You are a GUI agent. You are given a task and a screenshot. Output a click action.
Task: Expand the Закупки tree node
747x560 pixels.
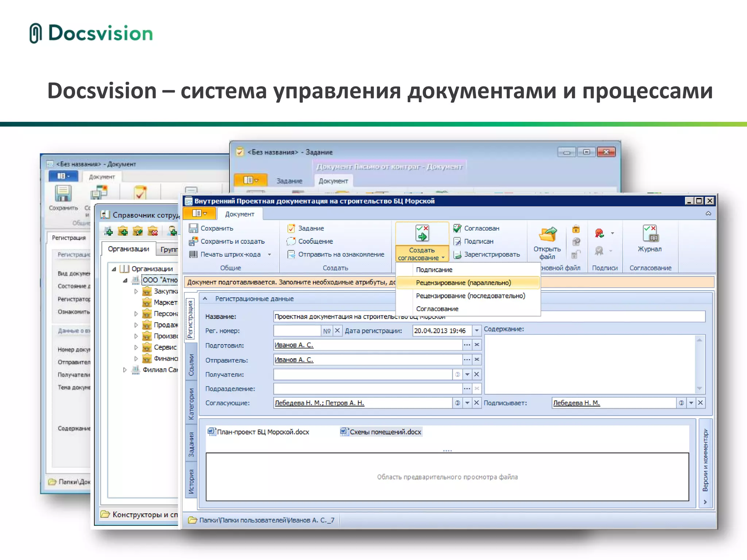(136, 291)
